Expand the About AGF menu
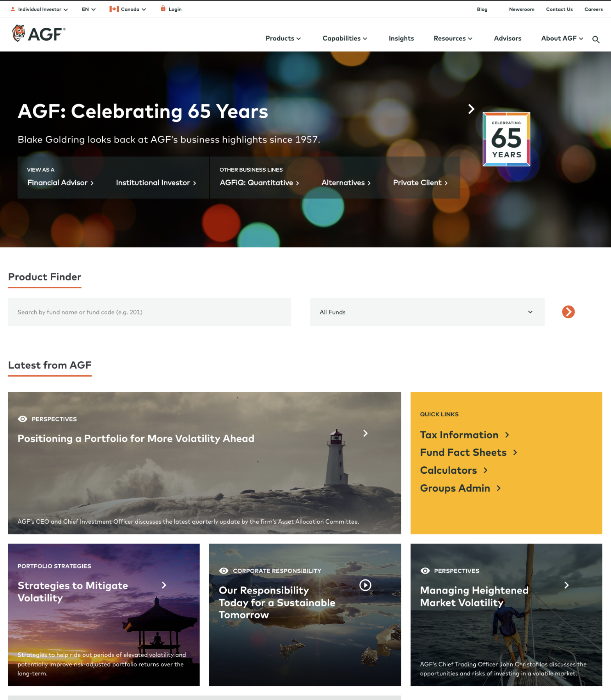611x700 pixels. (x=562, y=38)
